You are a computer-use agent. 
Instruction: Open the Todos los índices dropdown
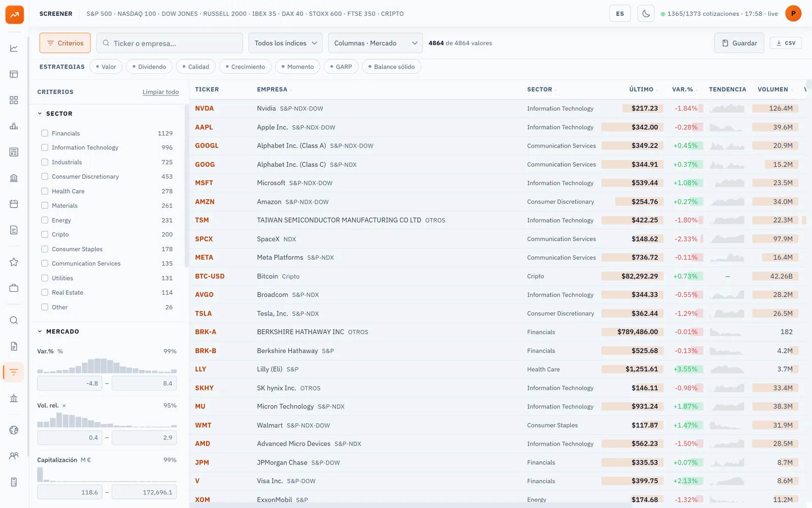[286, 43]
